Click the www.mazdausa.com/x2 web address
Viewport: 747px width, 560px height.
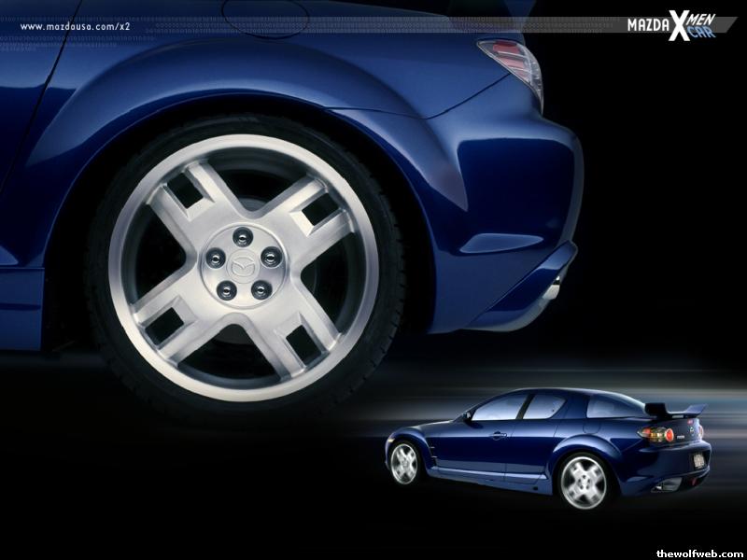(74, 26)
